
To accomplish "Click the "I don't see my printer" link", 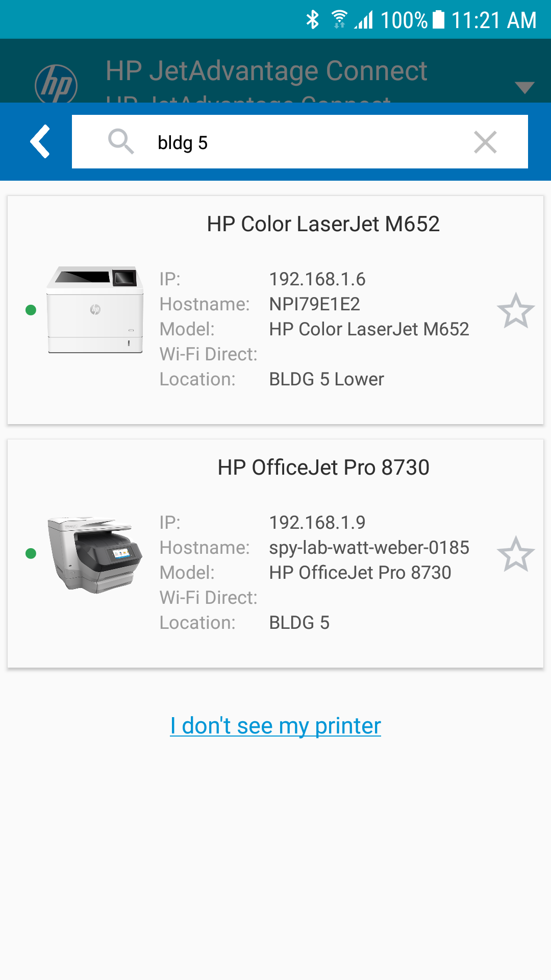I will click(275, 725).
